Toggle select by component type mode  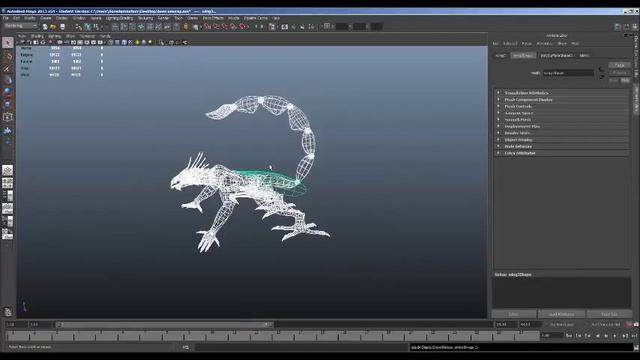point(96,27)
